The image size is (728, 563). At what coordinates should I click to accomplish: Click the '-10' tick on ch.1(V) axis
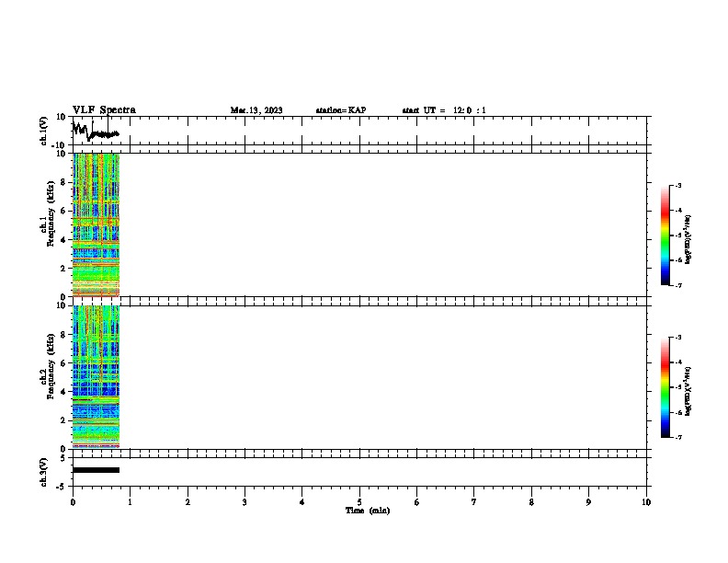pos(59,145)
